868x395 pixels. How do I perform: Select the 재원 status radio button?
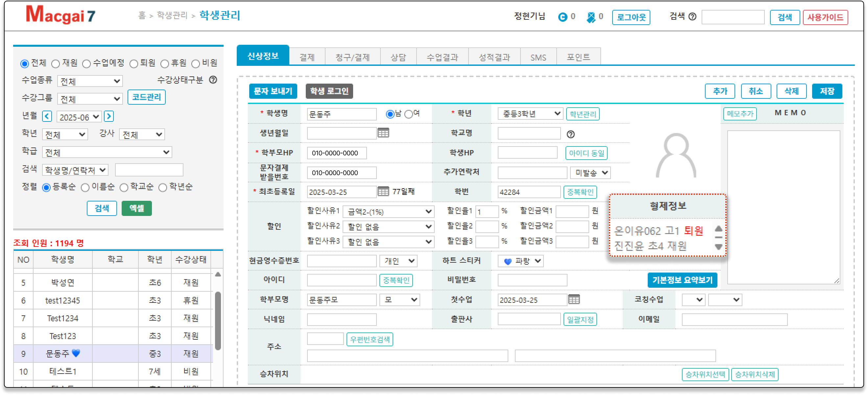point(56,64)
